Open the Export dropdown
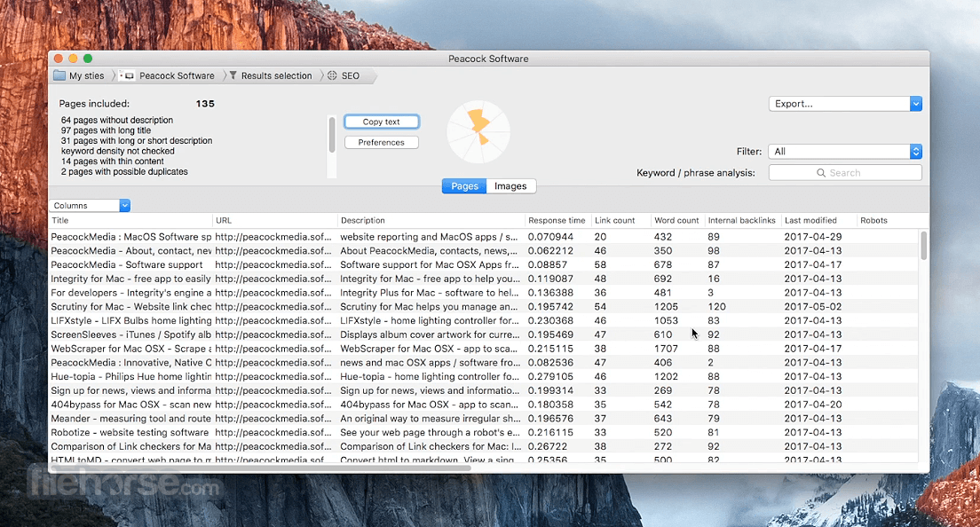Screen dimensions: 980x527 point(845,104)
